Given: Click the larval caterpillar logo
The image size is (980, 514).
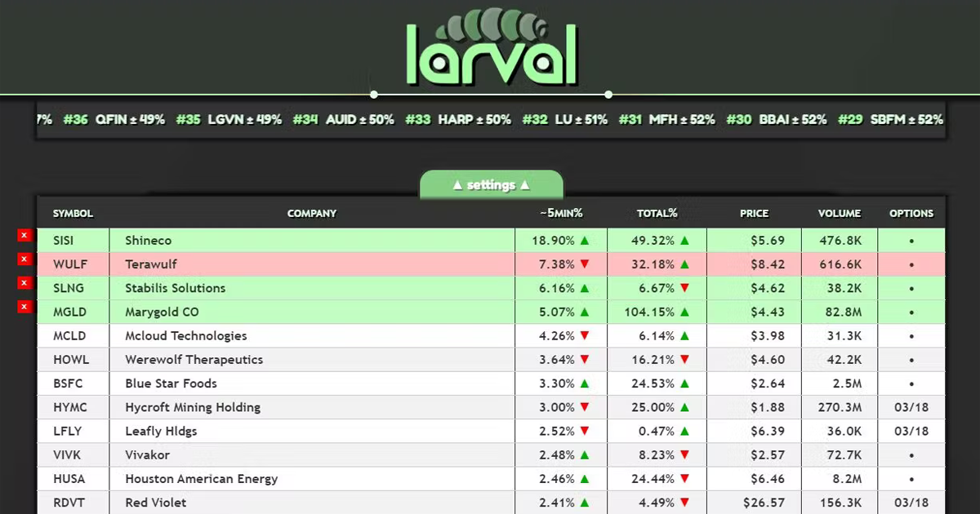Looking at the screenshot, I should click(490, 49).
